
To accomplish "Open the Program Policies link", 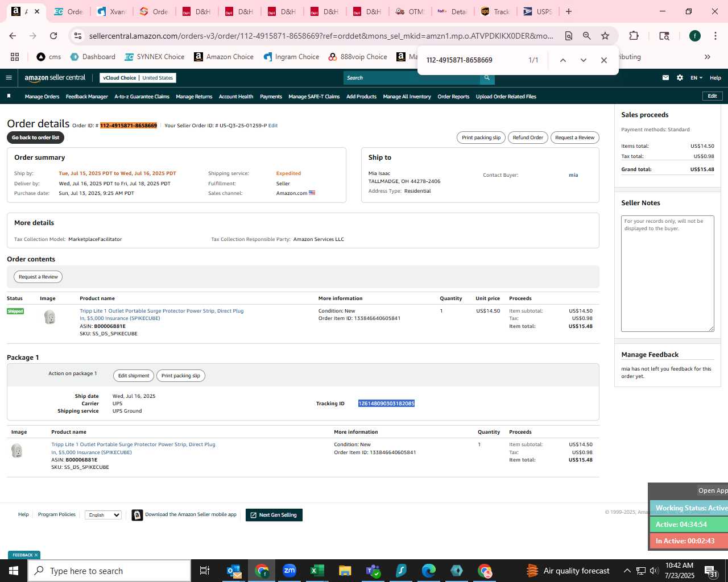I will click(x=57, y=514).
